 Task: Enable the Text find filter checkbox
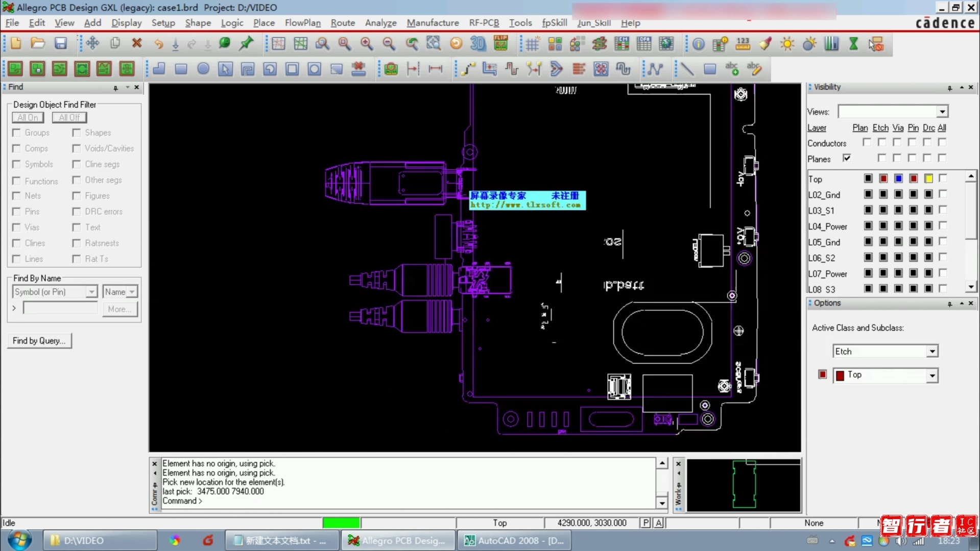click(77, 227)
